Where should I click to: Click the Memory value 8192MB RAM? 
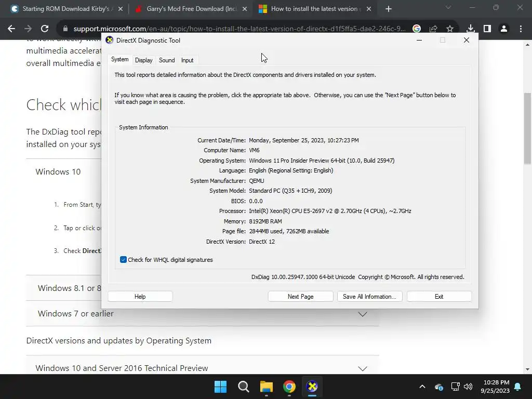(x=265, y=221)
